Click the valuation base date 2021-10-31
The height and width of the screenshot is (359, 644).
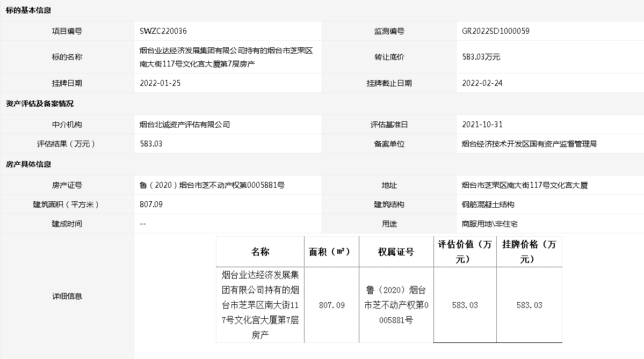(x=482, y=124)
